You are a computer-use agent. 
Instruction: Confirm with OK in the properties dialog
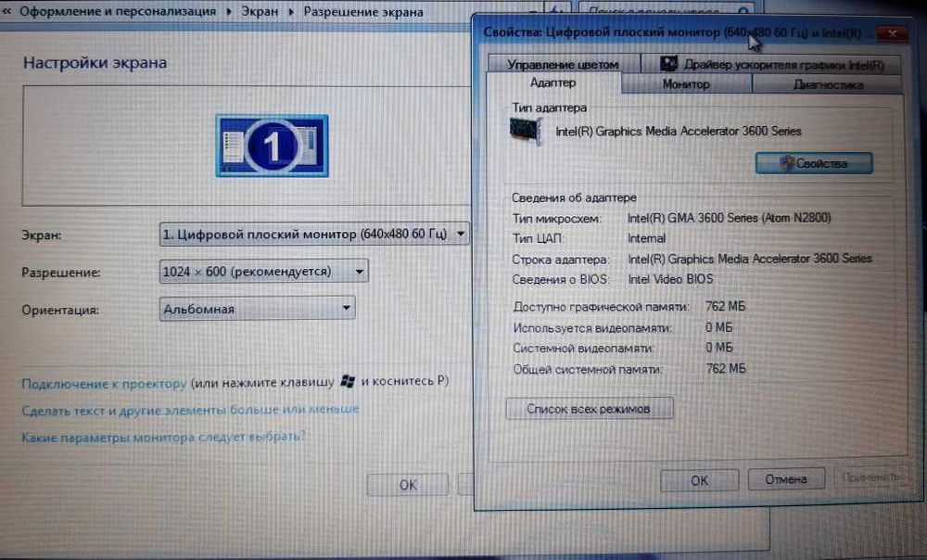[699, 480]
